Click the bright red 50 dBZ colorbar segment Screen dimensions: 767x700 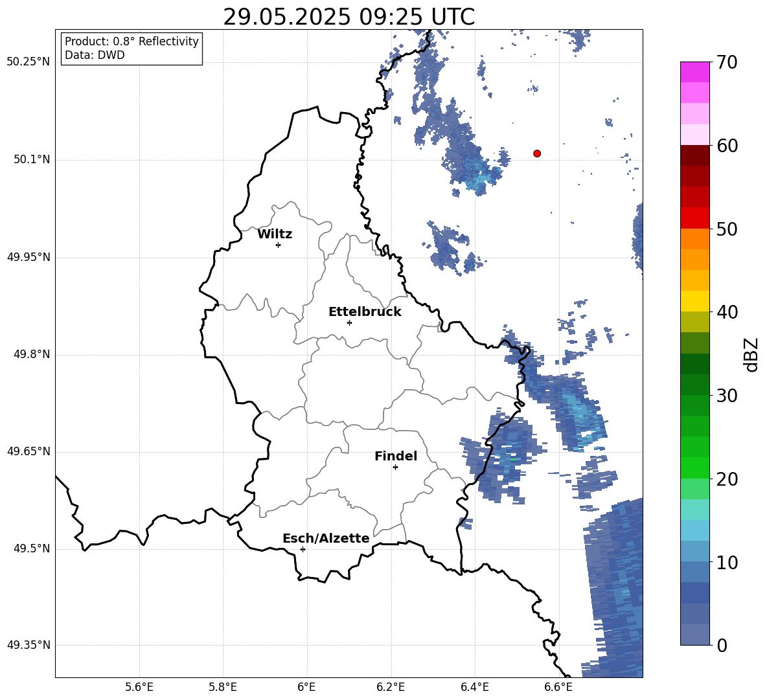coord(695,218)
